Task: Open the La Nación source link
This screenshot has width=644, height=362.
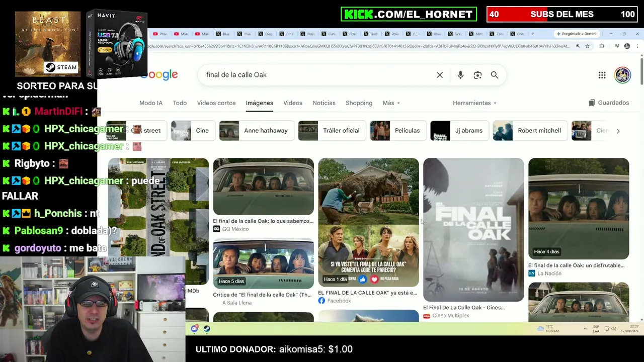Action: [545, 274]
